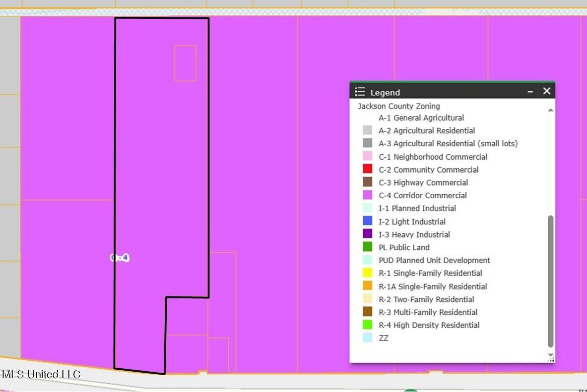Click the Legend title text

385,93
